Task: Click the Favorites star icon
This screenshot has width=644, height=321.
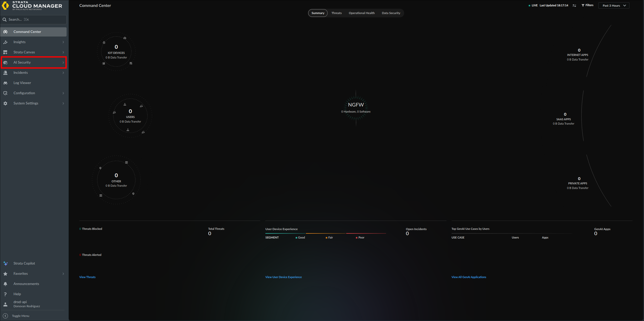Action: pos(5,274)
